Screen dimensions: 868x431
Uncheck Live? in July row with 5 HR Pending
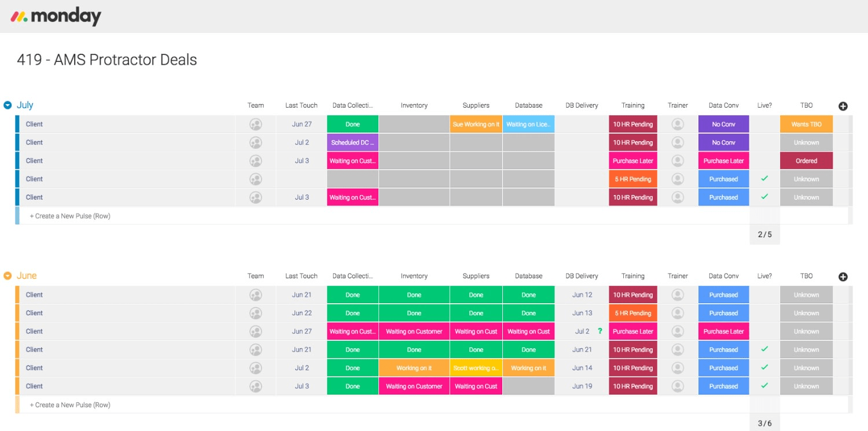tap(764, 179)
